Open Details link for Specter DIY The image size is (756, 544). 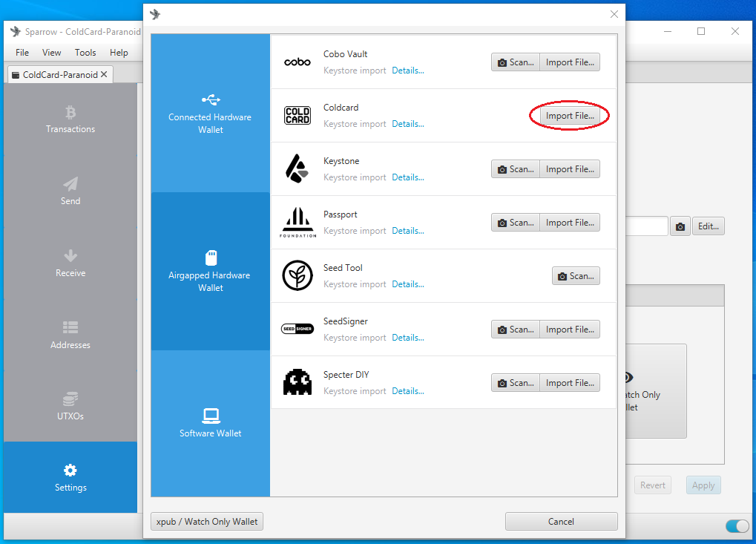408,391
